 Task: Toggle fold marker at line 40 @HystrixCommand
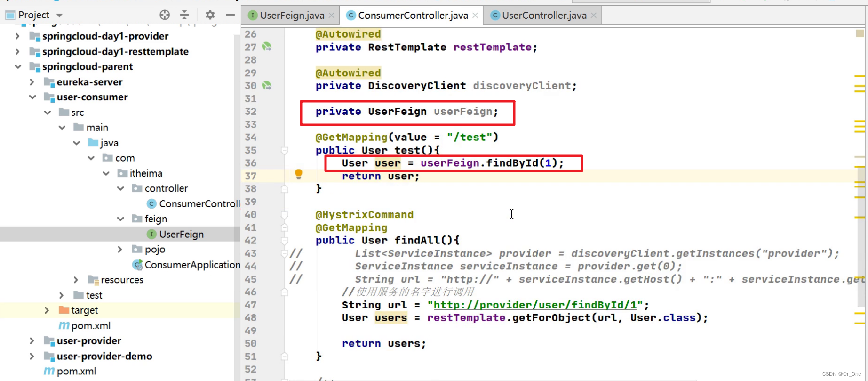click(285, 215)
